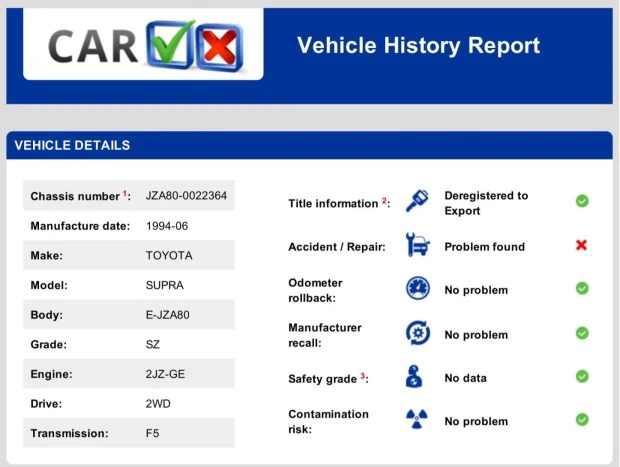
Task: Click manufacture date value 1994-06
Action: point(167,226)
